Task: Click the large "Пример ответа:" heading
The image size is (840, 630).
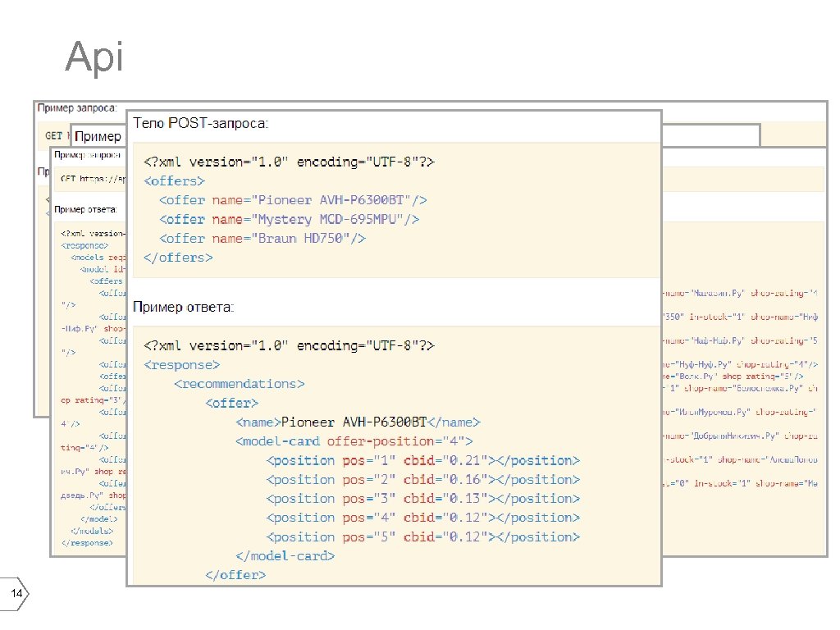Action: tap(183, 307)
